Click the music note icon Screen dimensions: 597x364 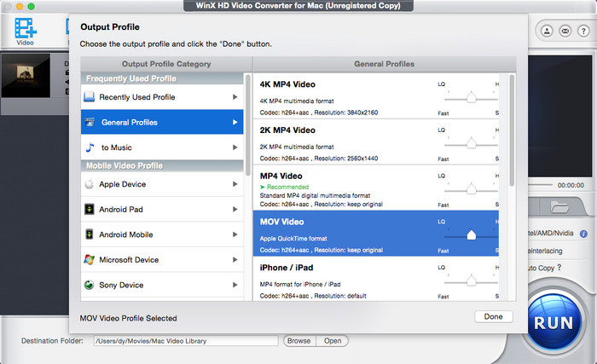point(90,147)
